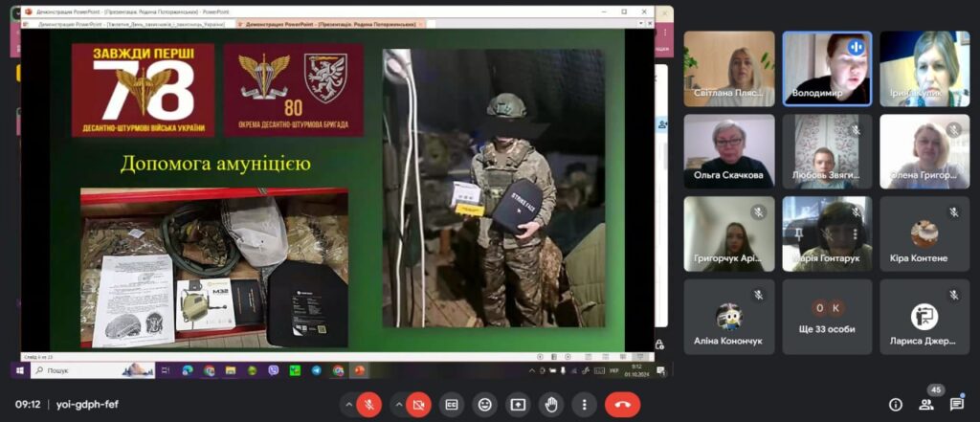Show the people list with 45 badge
This screenshot has height=422, width=980.
(926, 405)
